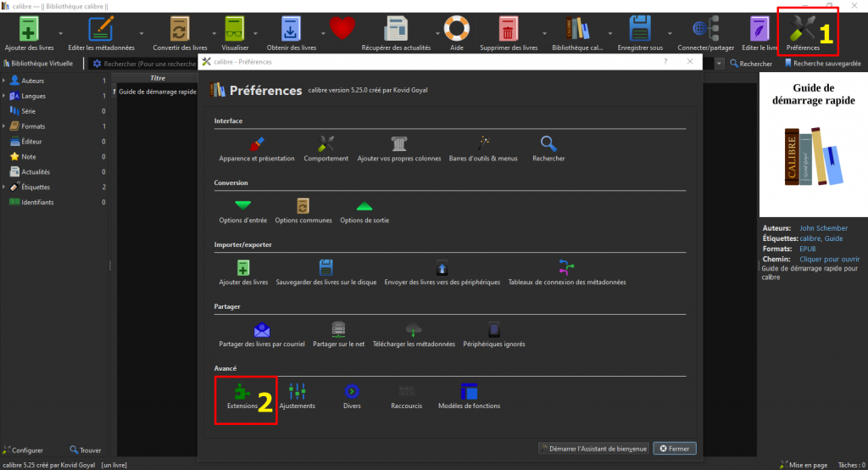Open Divers advanced settings
This screenshot has width=868, height=470.
click(x=352, y=397)
